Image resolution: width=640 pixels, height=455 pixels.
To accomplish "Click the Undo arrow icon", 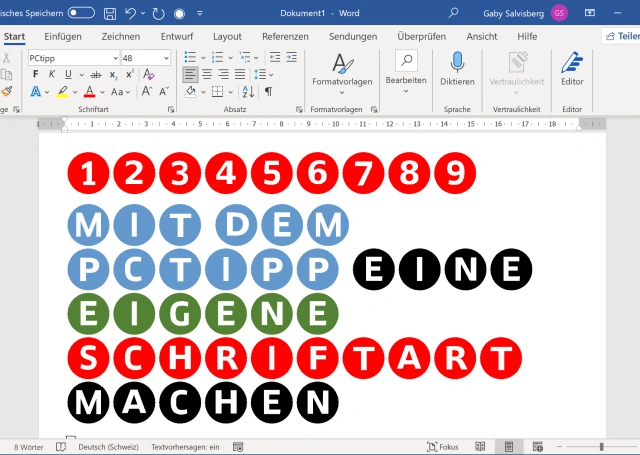I will point(131,13).
